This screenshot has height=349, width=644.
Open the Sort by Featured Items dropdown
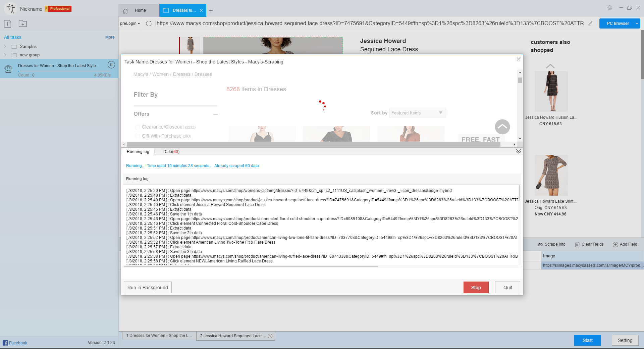[417, 113]
